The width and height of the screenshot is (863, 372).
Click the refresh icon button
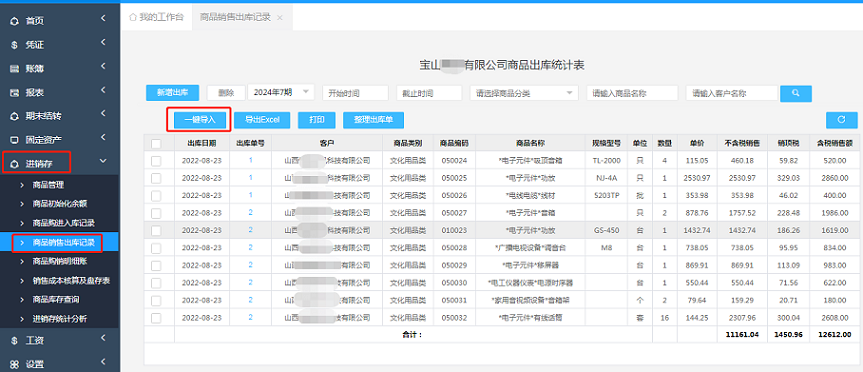tap(841, 119)
